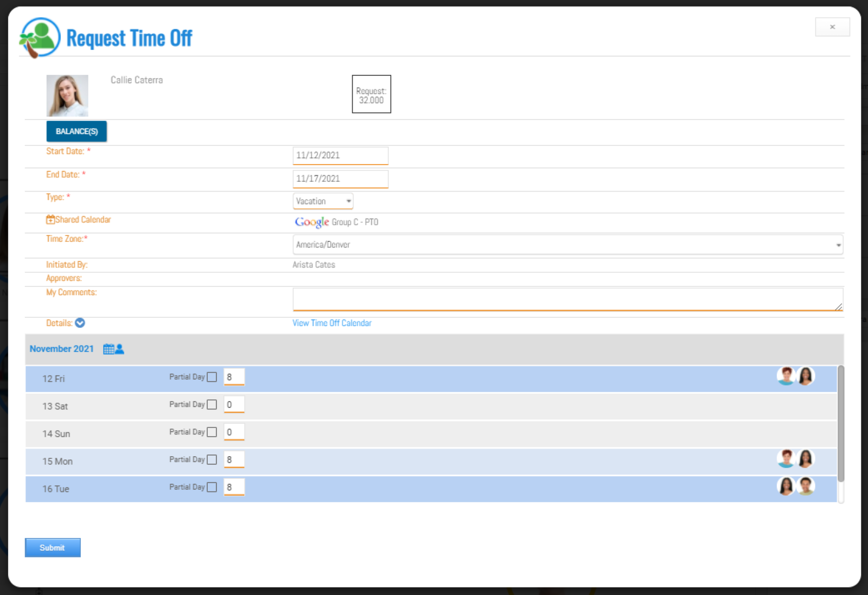This screenshot has height=595, width=868.
Task: Check the Partial Day box for 13 Sat
Action: click(x=212, y=404)
